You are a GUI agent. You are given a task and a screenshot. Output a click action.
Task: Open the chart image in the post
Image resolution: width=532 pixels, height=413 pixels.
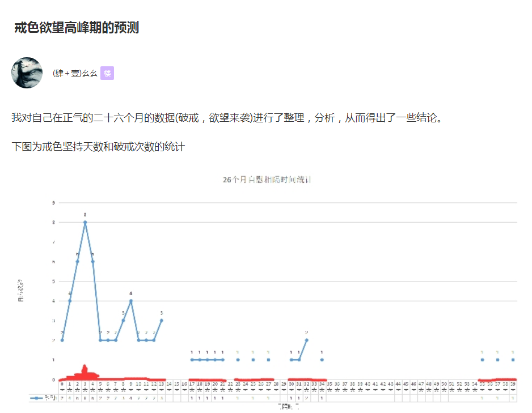click(267, 291)
